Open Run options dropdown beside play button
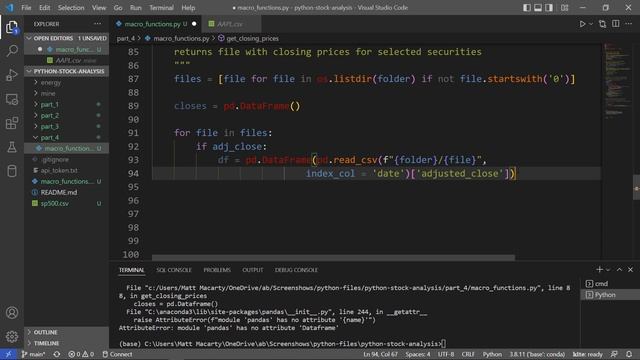This screenshot has width=640, height=360. 591,24
